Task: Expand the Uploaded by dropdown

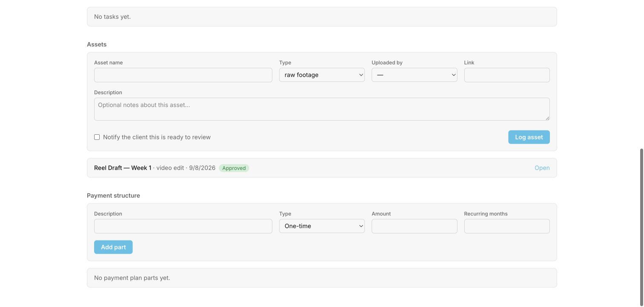Action: point(414,75)
